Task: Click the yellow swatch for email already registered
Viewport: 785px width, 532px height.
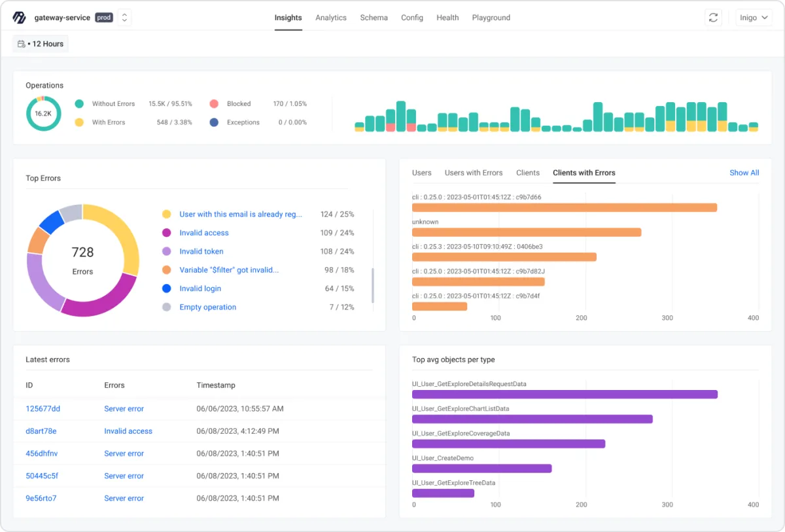Action: [x=166, y=214]
